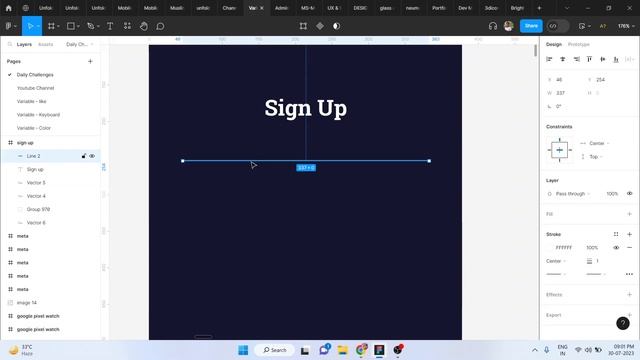The height and width of the screenshot is (360, 640).
Task: Select the Hand tool
Action: (x=144, y=26)
